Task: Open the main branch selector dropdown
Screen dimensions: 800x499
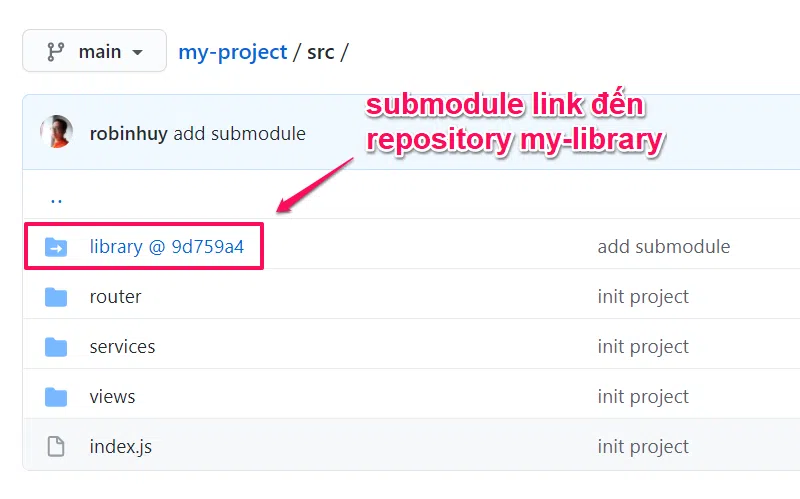Action: pyautogui.click(x=94, y=51)
